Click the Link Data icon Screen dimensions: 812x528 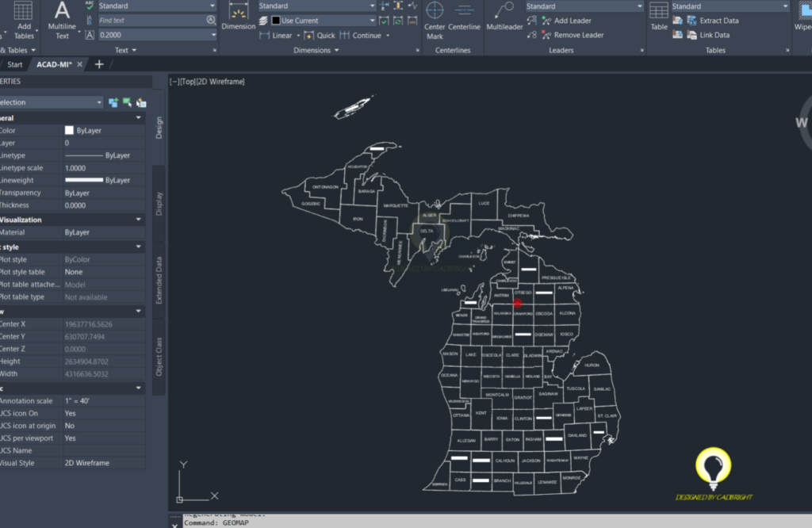691,35
